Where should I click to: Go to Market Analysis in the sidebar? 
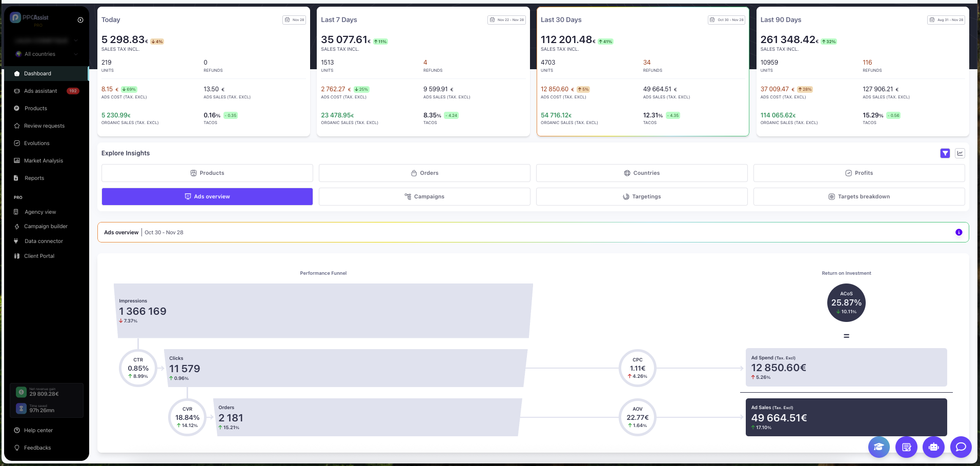[x=44, y=161]
